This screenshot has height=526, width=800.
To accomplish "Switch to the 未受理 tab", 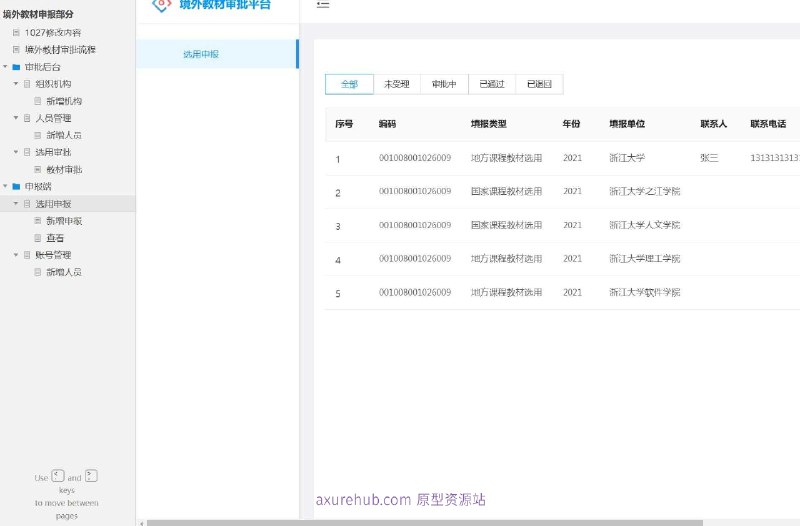I will 397,84.
